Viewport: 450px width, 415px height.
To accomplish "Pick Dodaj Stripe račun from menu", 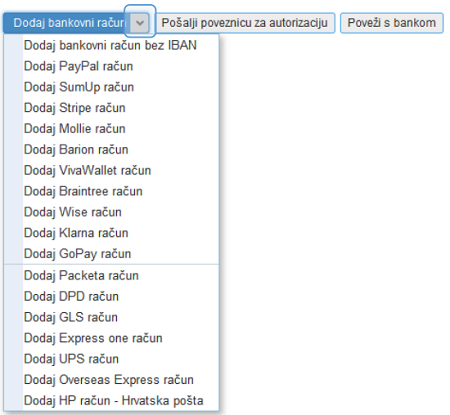I will 111,108.
